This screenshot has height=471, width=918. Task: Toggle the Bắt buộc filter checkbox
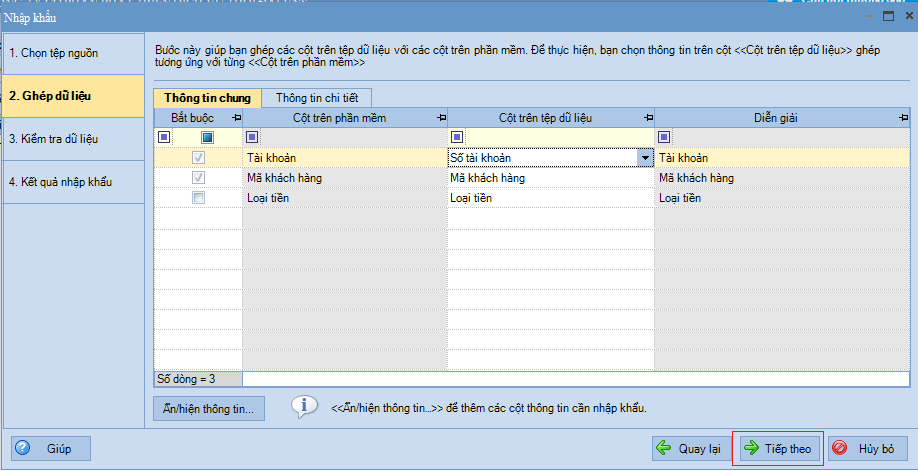tap(207, 137)
